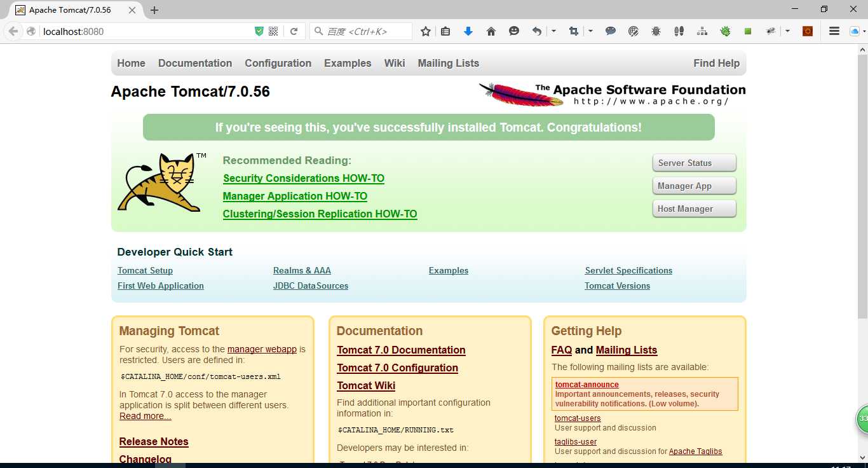This screenshot has height=468, width=868.
Task: Open Manager Application HOW-TO link
Action: (x=295, y=196)
